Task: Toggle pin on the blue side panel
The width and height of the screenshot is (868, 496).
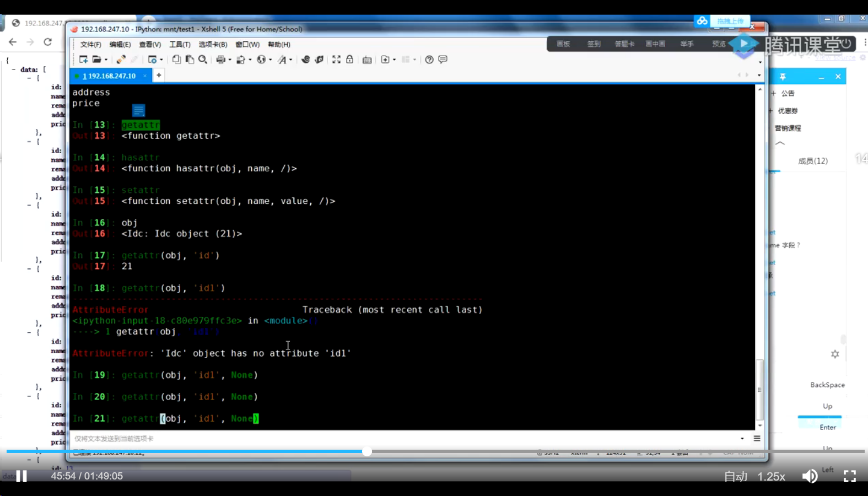Action: point(783,77)
